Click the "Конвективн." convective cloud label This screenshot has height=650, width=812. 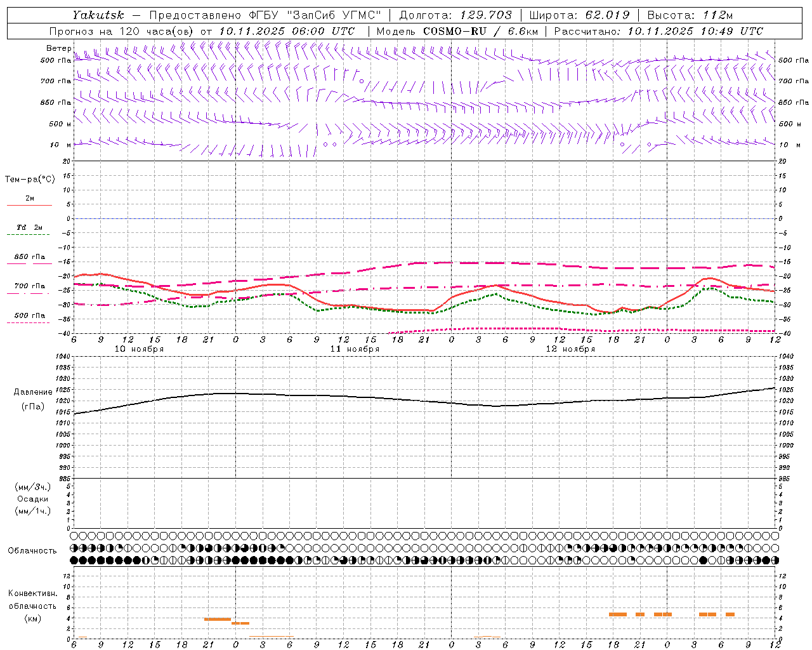(33, 594)
